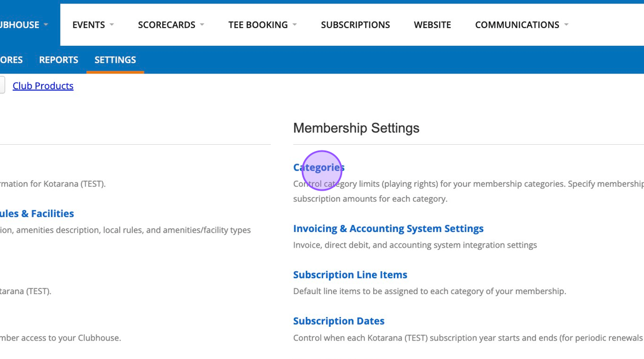Viewport: 644px width, 359px height.
Task: Expand the SCORECARDS dropdown caret
Action: (202, 25)
